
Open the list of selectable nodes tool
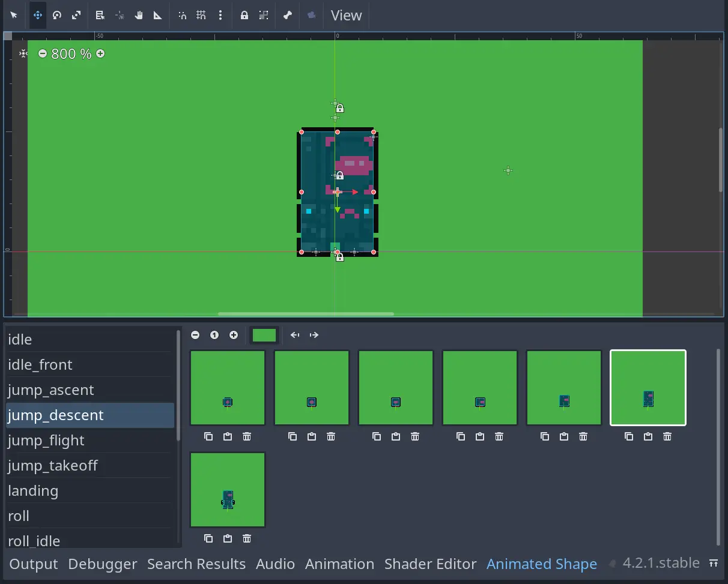100,16
